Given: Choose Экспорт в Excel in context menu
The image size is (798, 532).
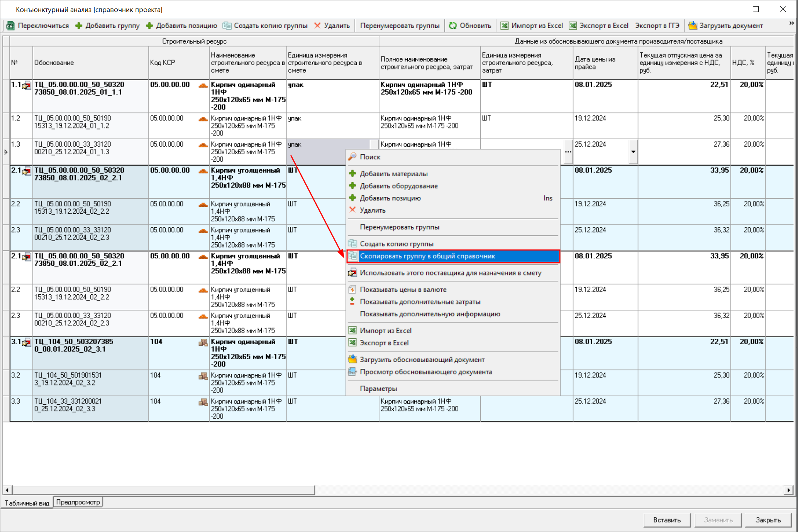Looking at the screenshot, I should [453, 343].
